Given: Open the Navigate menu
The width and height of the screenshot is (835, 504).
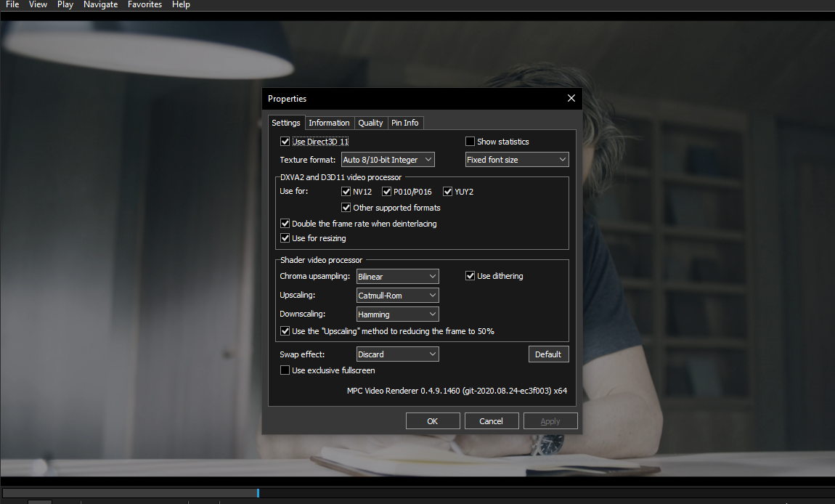Looking at the screenshot, I should (x=100, y=4).
